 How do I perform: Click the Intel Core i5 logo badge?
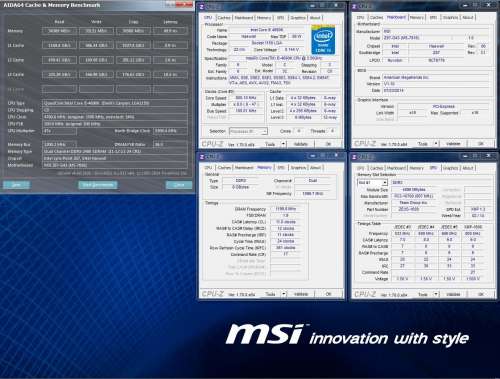tap(323, 39)
